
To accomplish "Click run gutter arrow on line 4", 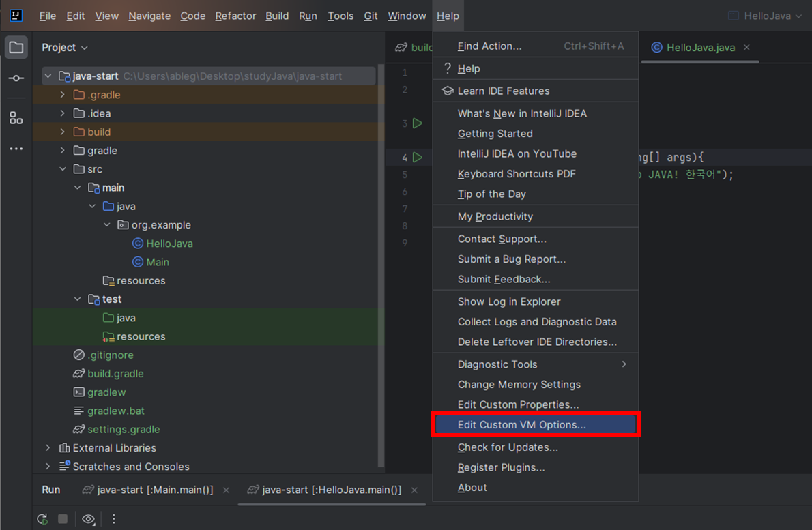I will (x=418, y=158).
